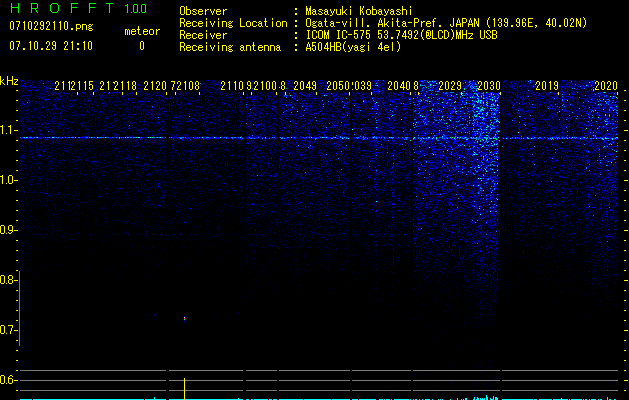Click the 0.8 frequency axis label
629x400 pixels.
pos(9,280)
